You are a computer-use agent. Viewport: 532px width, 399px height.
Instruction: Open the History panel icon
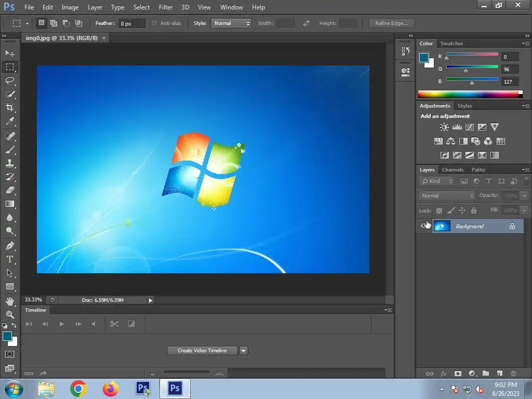coord(405,51)
